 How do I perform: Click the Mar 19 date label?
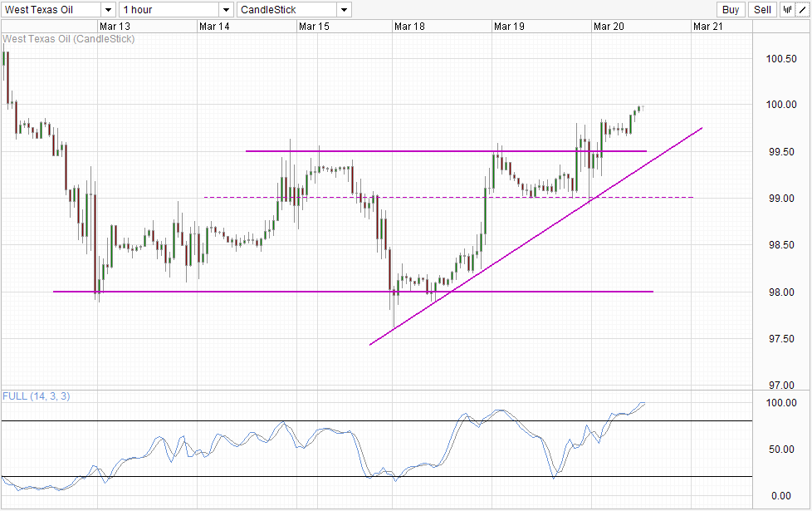coord(509,27)
